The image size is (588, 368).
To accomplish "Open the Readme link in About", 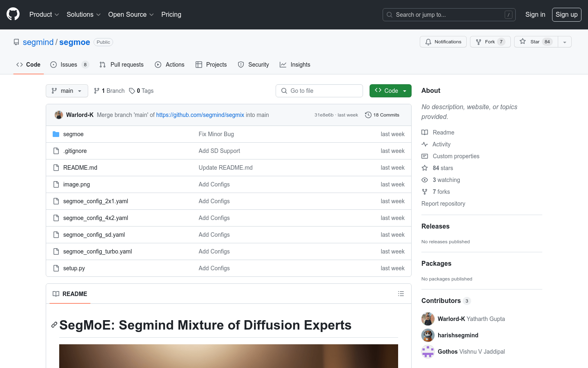I will [438, 132].
